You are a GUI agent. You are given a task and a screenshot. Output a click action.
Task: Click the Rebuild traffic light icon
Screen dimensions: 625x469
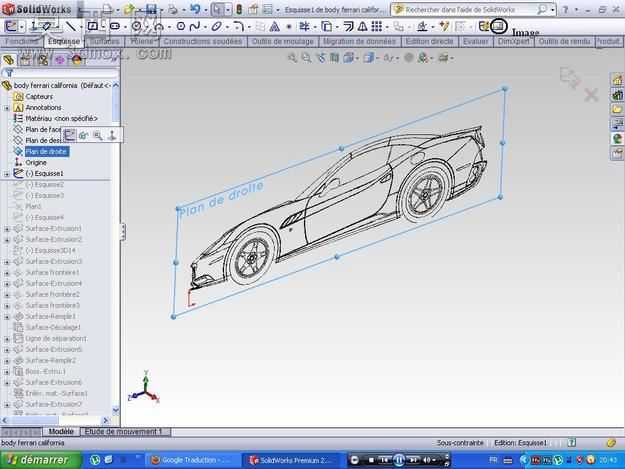[x=239, y=9]
